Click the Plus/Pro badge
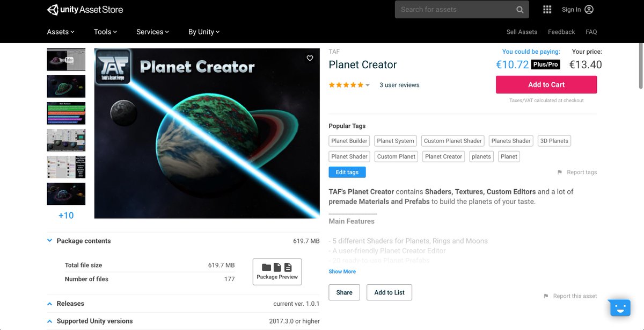The width and height of the screenshot is (644, 330). [545, 64]
